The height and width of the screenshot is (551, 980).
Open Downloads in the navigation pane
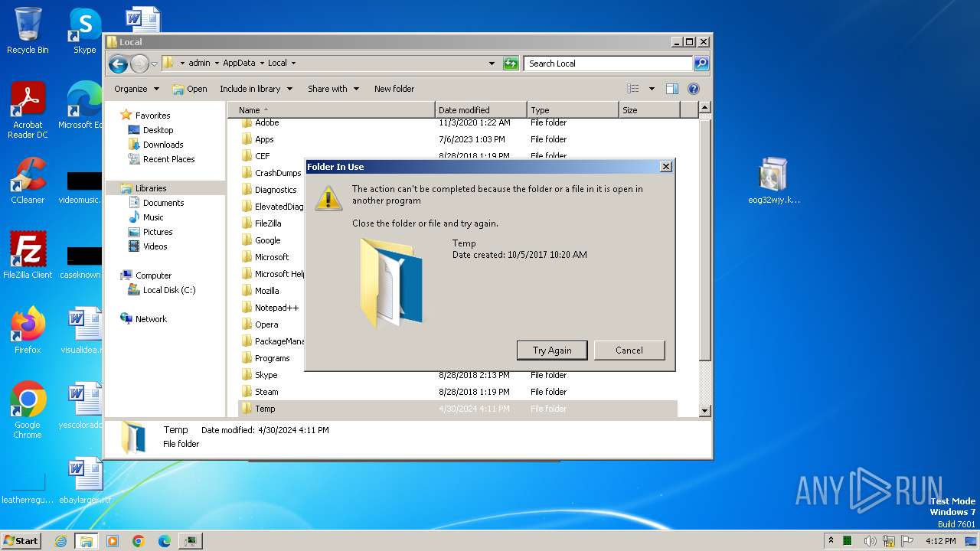[163, 145]
